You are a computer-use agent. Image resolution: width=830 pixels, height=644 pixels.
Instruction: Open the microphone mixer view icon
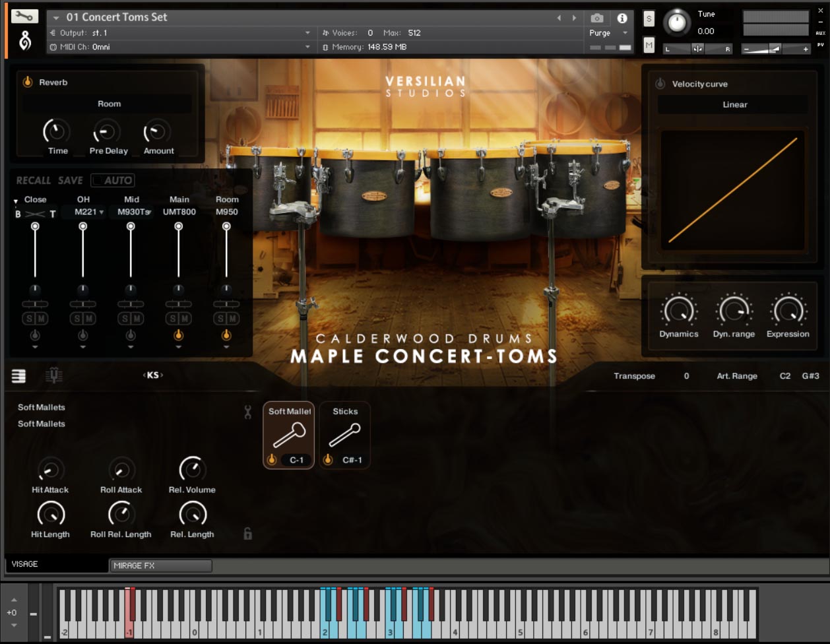coord(53,376)
